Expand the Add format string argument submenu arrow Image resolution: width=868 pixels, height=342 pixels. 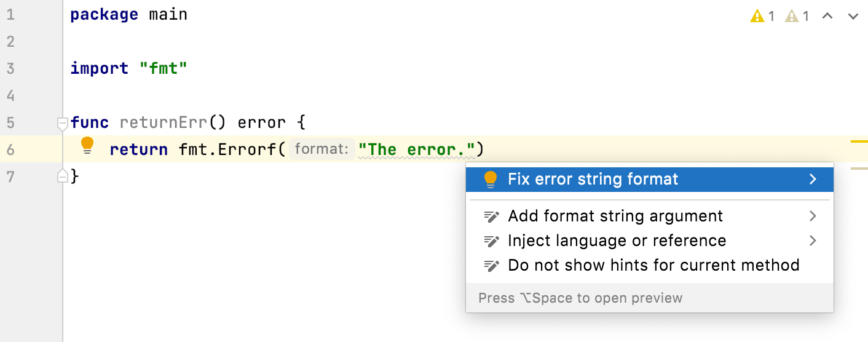(813, 217)
